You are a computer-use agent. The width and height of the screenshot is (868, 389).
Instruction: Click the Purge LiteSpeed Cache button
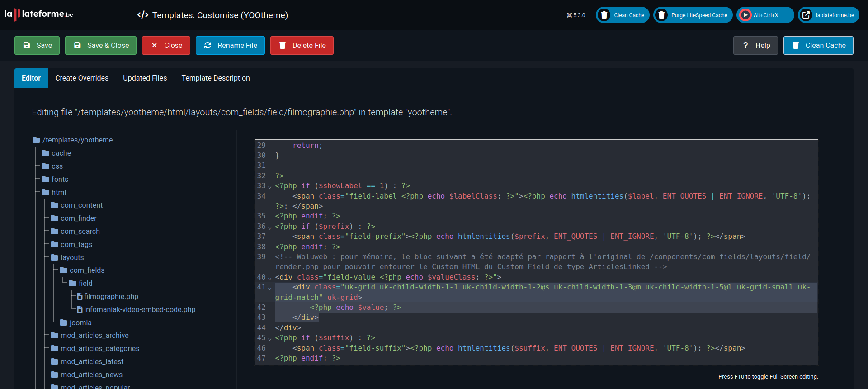(693, 15)
